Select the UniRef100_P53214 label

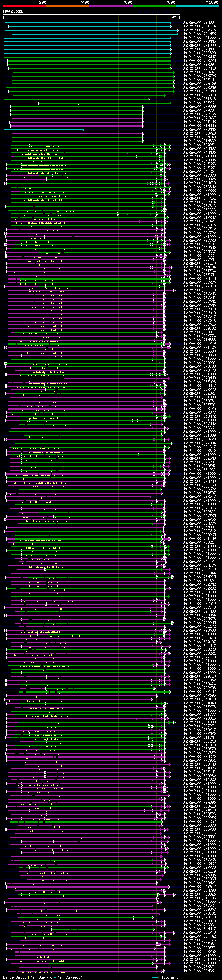pyautogui.click(x=199, y=543)
